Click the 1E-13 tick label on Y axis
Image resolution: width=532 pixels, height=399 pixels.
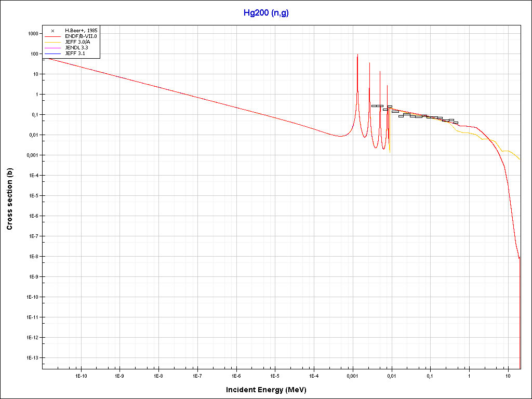click(x=32, y=358)
